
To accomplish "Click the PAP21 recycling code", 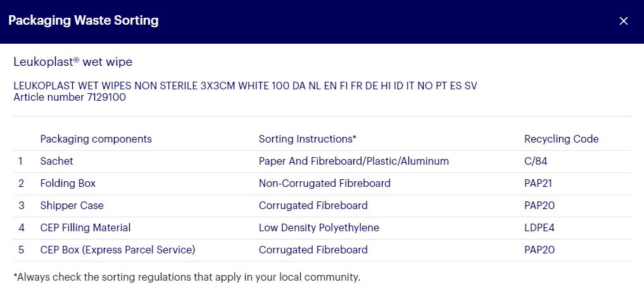I will [538, 183].
